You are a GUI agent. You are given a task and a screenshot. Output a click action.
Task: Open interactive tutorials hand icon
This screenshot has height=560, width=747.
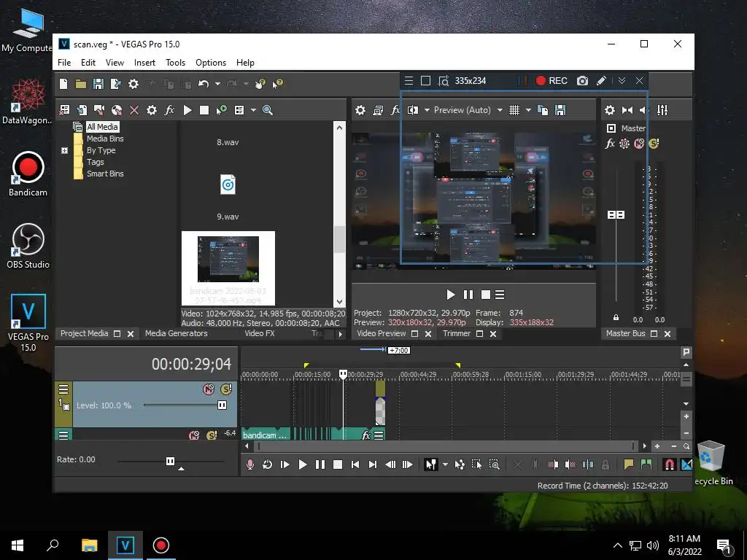point(260,85)
